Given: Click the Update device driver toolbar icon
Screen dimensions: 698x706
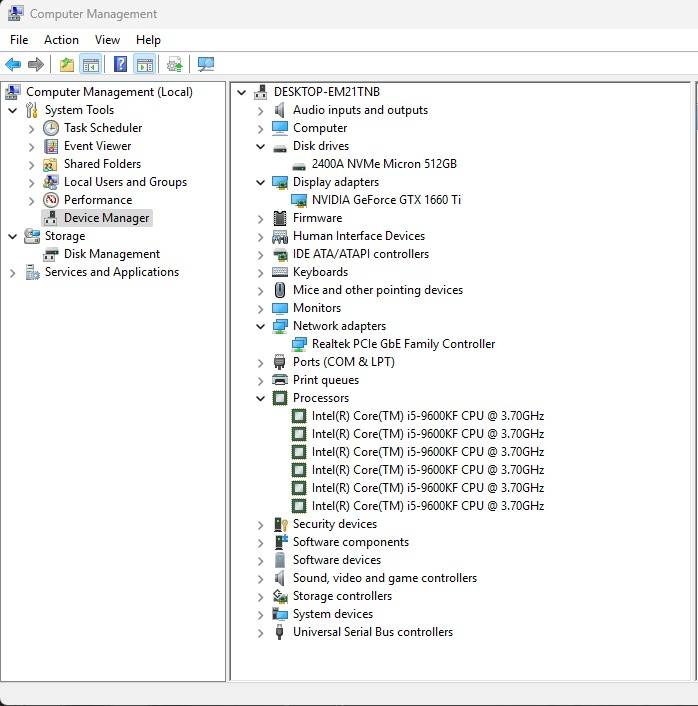Looking at the screenshot, I should (x=175, y=65).
